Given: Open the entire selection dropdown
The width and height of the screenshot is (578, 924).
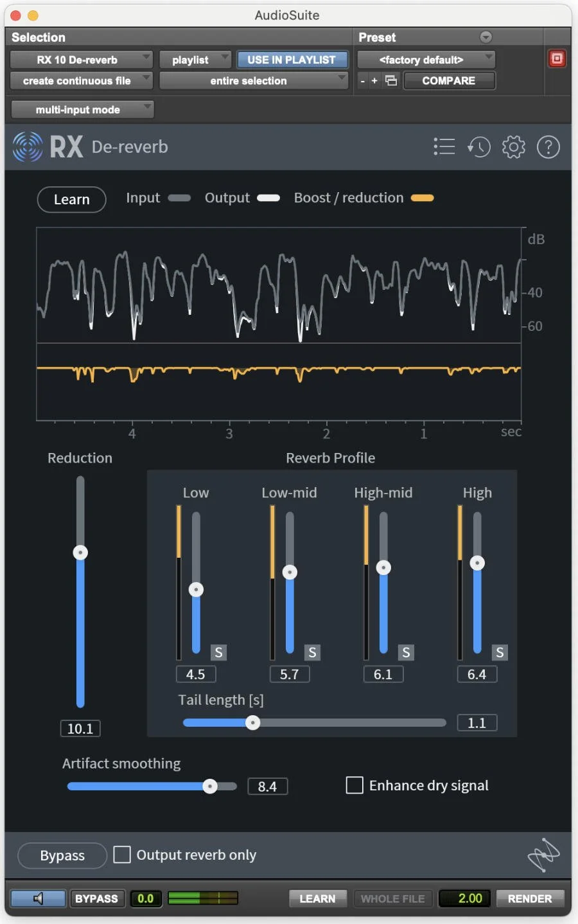Looking at the screenshot, I should click(254, 81).
